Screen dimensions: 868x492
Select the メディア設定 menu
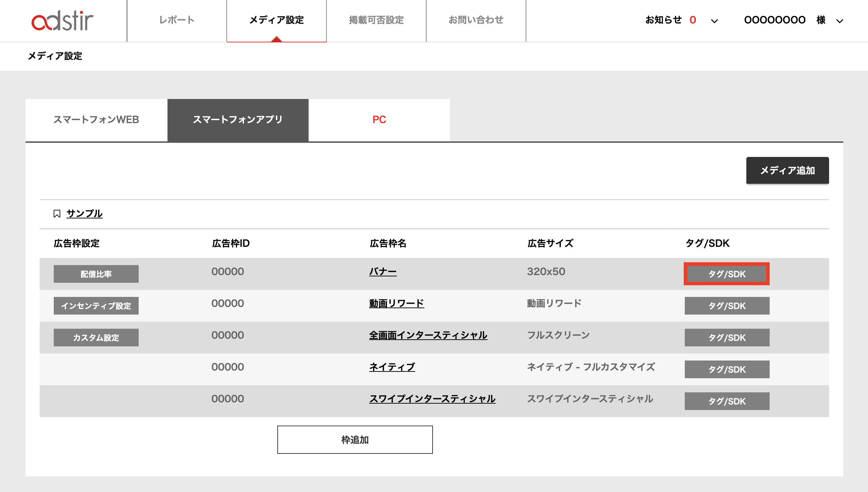[277, 20]
